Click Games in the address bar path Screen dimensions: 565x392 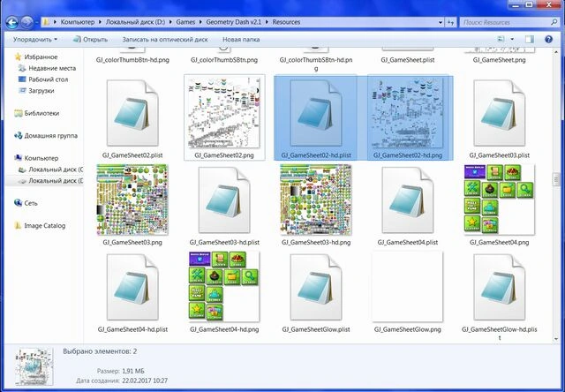pyautogui.click(x=185, y=22)
